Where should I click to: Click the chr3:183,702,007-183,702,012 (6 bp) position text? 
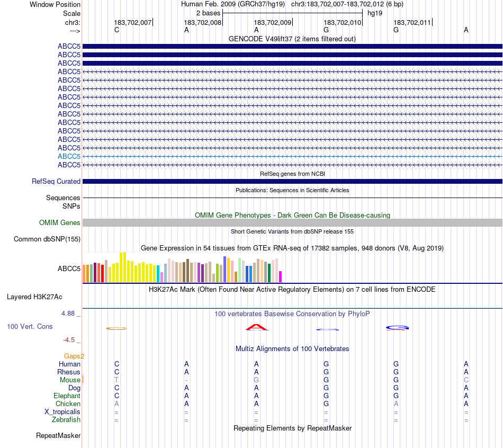(x=347, y=4)
